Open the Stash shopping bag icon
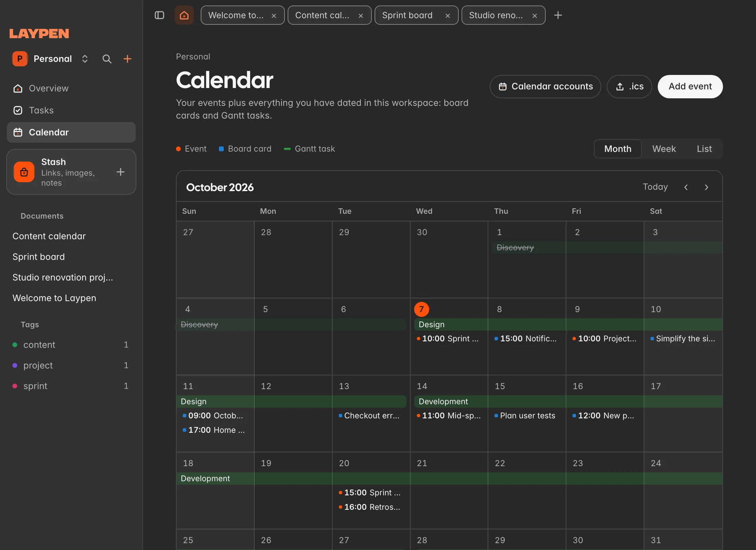 click(24, 172)
